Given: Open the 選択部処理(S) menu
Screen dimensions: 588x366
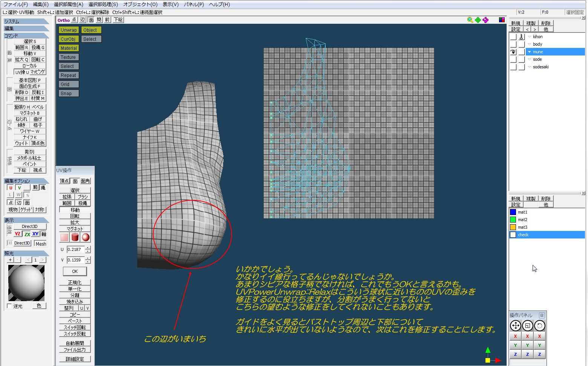Looking at the screenshot, I should [103, 5].
